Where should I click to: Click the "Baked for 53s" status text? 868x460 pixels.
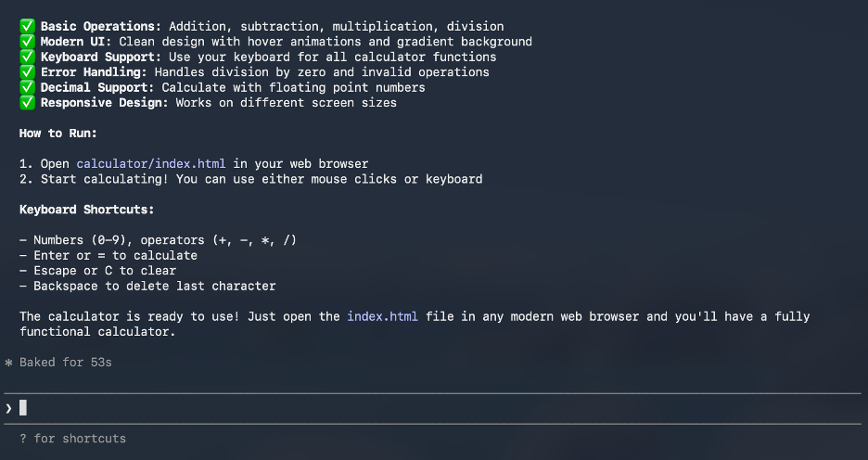click(x=65, y=363)
